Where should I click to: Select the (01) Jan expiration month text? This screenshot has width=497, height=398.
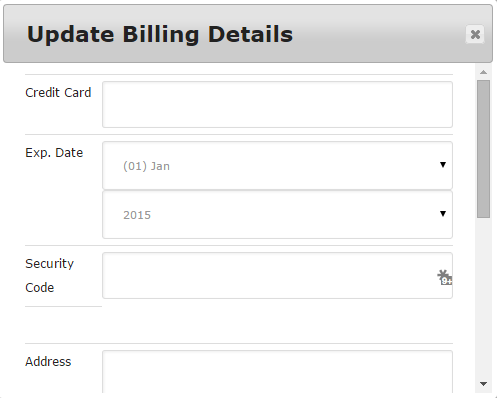click(146, 166)
